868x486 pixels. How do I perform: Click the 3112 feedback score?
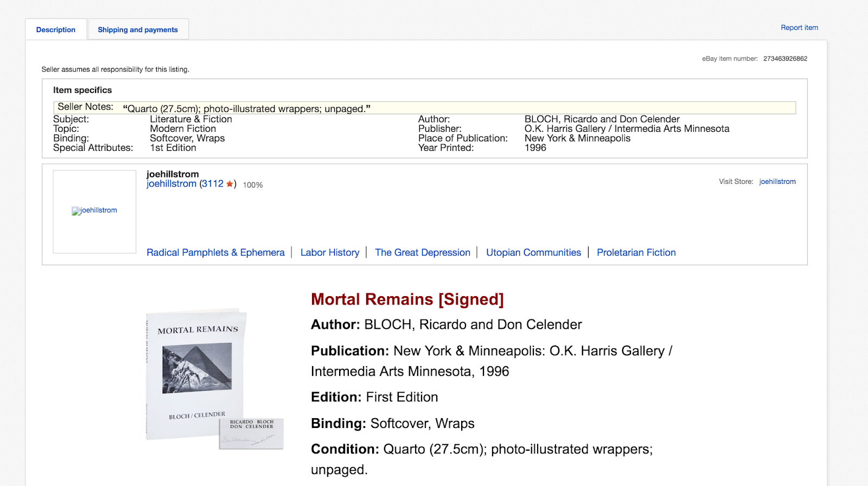[x=213, y=184]
